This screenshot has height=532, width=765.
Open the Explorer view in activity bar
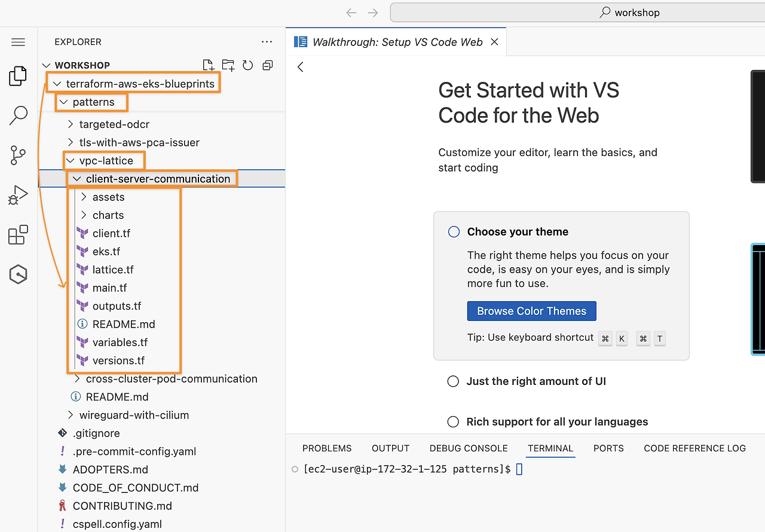(x=18, y=76)
